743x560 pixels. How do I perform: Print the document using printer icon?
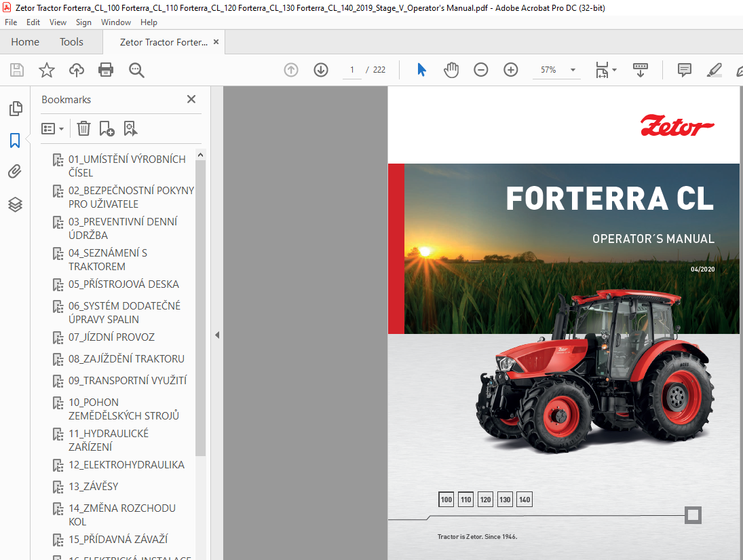pos(106,70)
